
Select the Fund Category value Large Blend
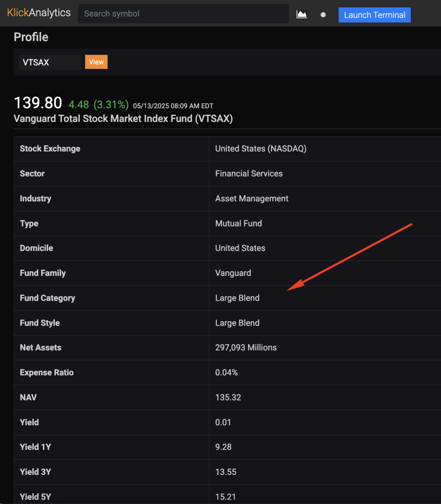click(x=237, y=298)
